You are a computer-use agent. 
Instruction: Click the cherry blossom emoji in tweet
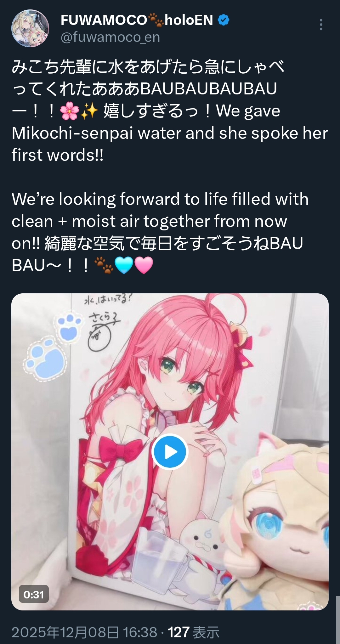(x=69, y=111)
